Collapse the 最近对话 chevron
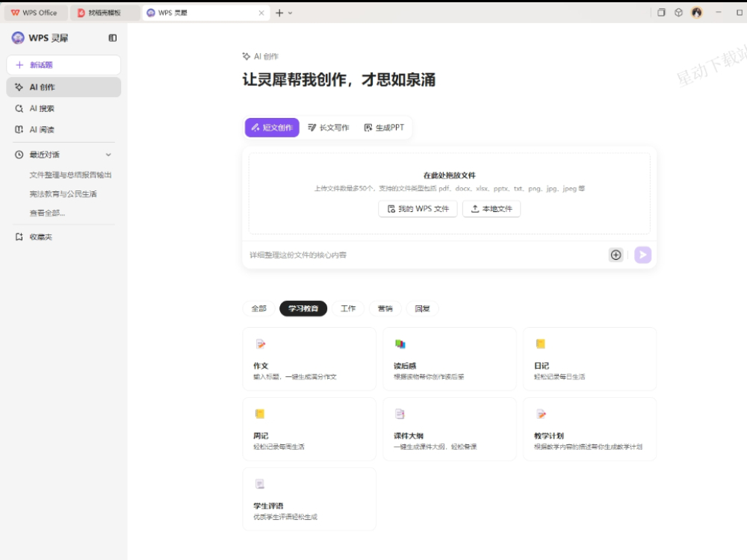This screenshot has height=560, width=747. (108, 155)
